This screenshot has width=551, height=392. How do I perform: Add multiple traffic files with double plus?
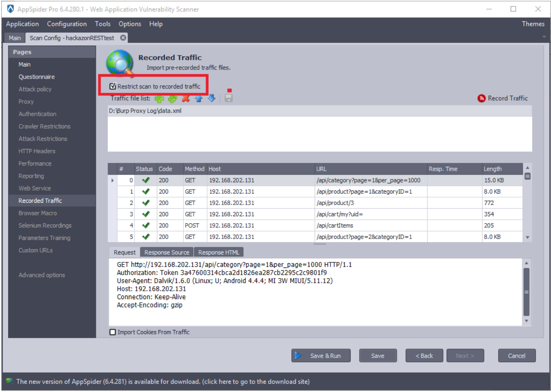(x=173, y=99)
